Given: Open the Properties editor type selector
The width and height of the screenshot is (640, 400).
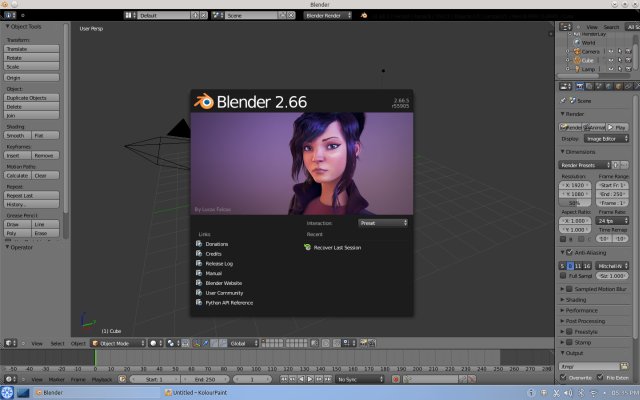Looking at the screenshot, I should pyautogui.click(x=565, y=86).
